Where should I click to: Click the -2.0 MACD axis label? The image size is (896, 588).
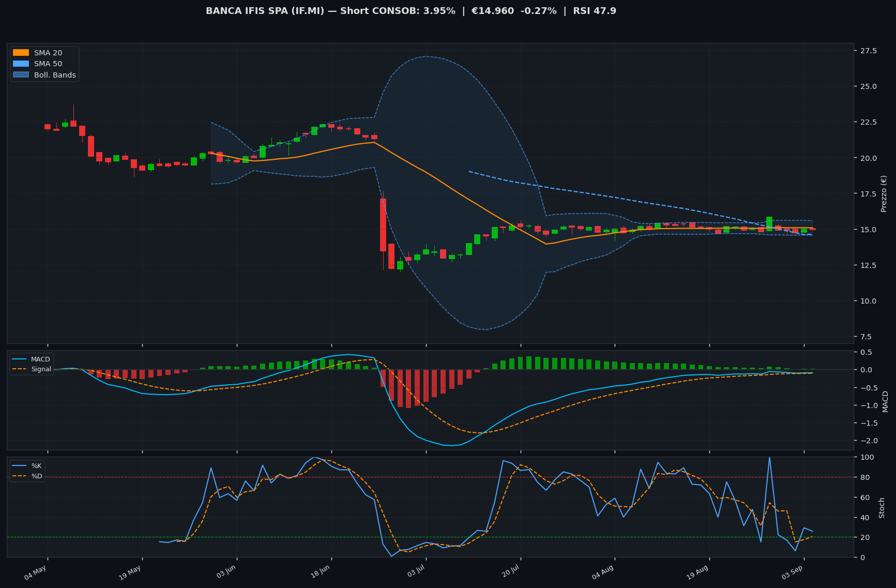868,441
